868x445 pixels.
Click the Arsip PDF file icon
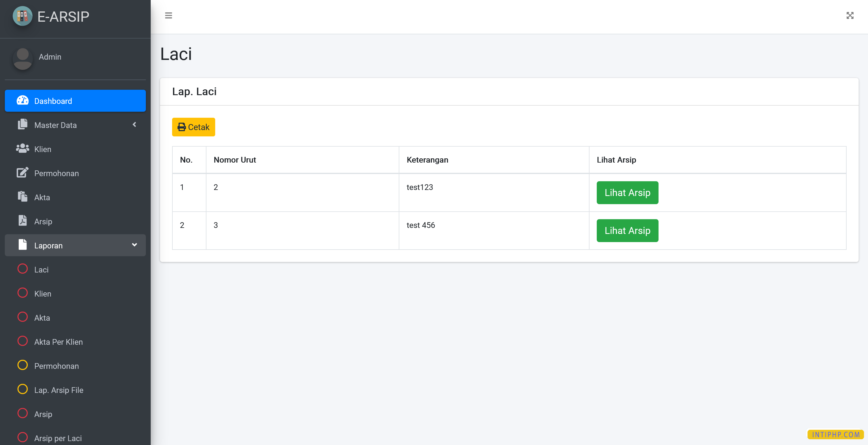click(23, 221)
